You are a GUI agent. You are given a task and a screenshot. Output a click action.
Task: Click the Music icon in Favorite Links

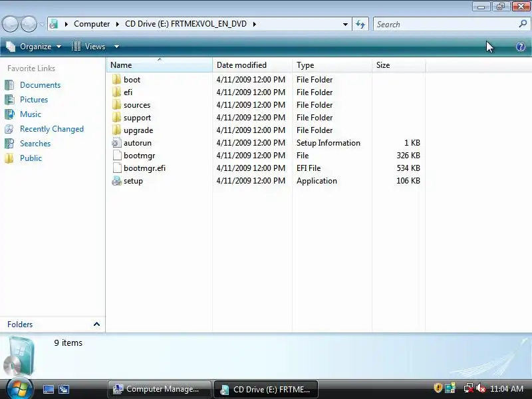[x=9, y=114]
